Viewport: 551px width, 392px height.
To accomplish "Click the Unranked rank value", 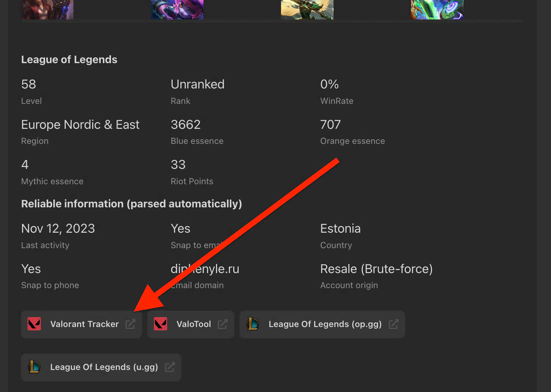I will [198, 84].
